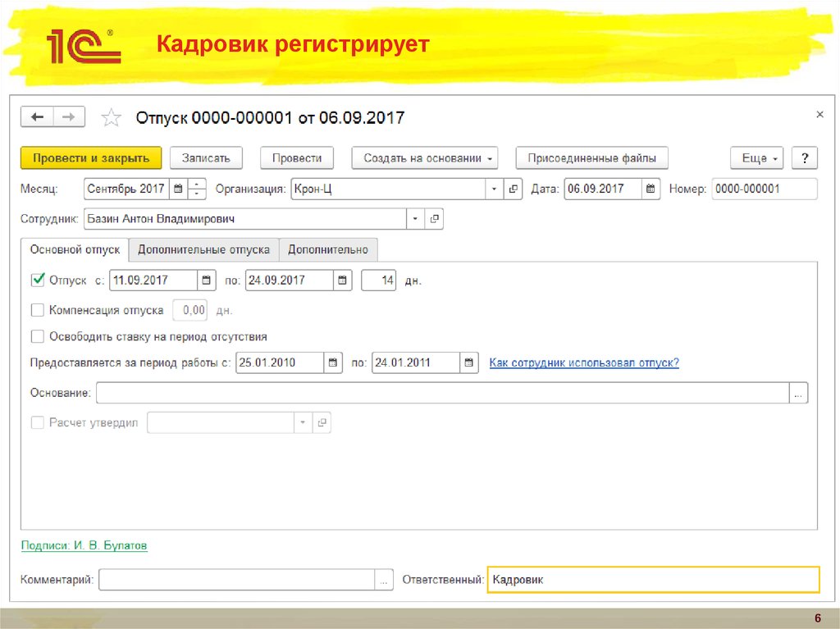Open the calendar picker next to Дата field
Screen dimensions: 840x629
[x=651, y=189]
